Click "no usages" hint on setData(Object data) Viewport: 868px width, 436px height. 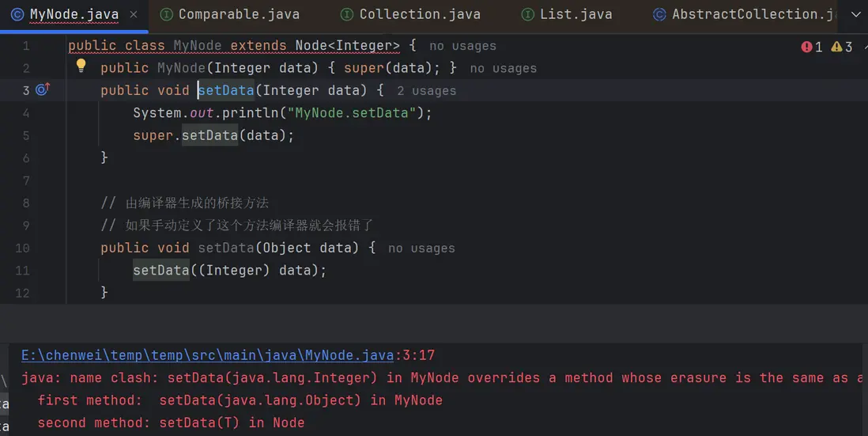[x=421, y=248]
